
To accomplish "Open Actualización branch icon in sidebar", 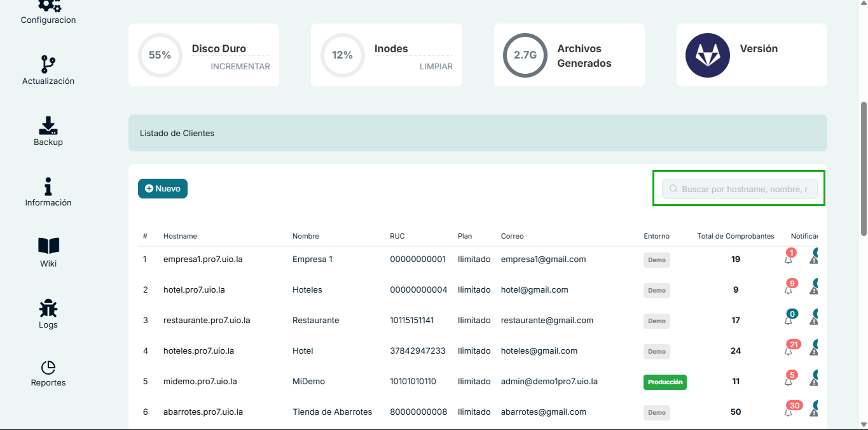I will pos(48,64).
